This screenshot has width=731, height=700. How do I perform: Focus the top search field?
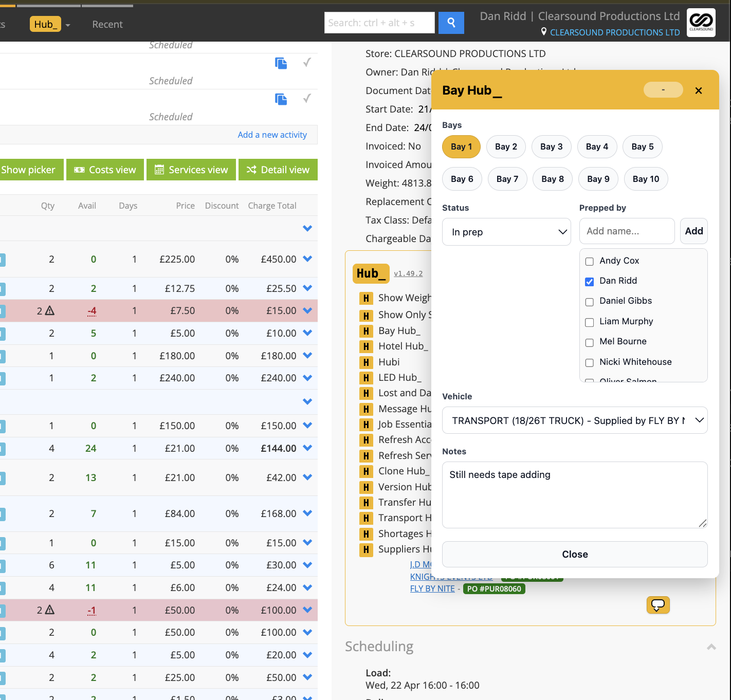[x=379, y=23]
